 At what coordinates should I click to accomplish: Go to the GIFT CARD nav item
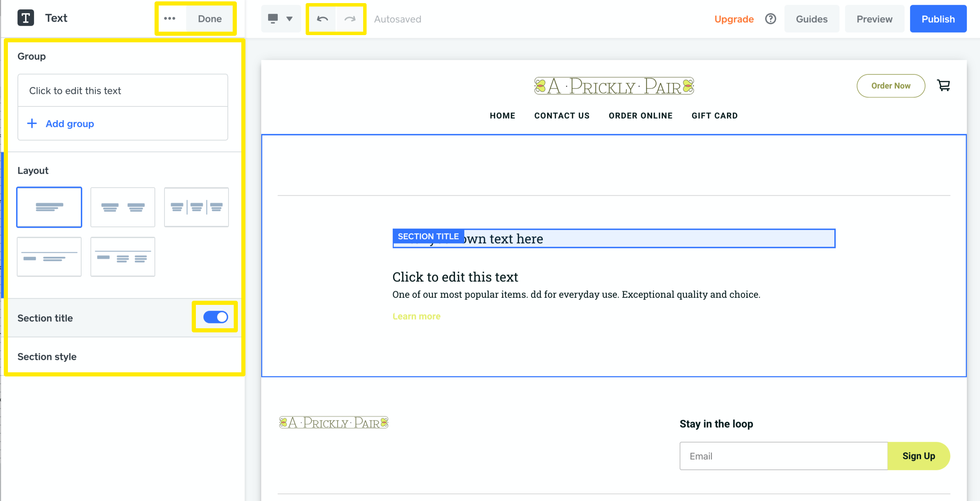(x=715, y=116)
